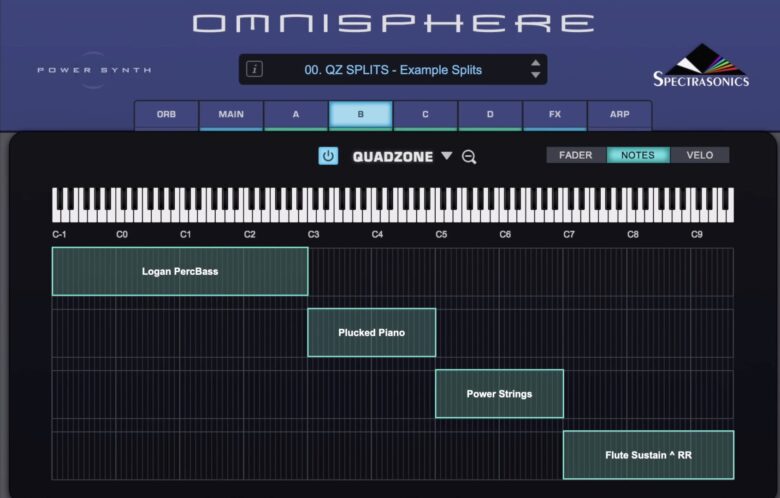
Task: Open the QUADZONE dropdown menu
Action: [446, 156]
